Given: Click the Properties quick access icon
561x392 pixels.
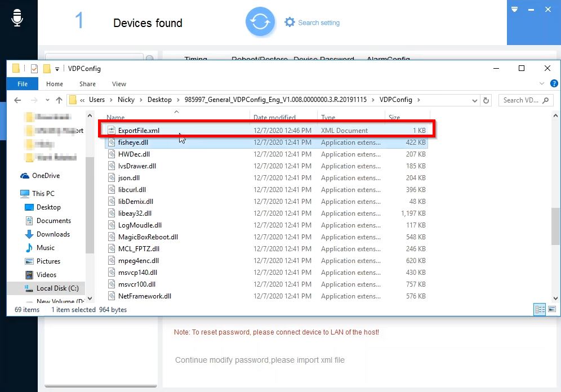Looking at the screenshot, I should pos(34,69).
